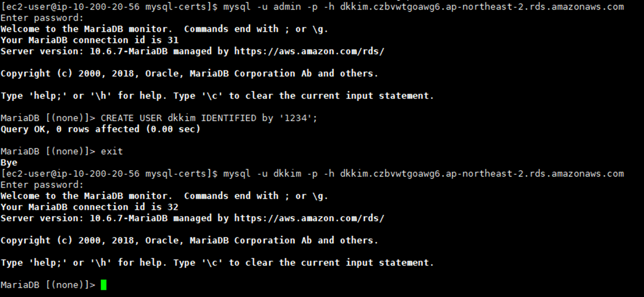
Task: Click the first Copyright (c) 2000, 2018 line
Action: (x=189, y=73)
